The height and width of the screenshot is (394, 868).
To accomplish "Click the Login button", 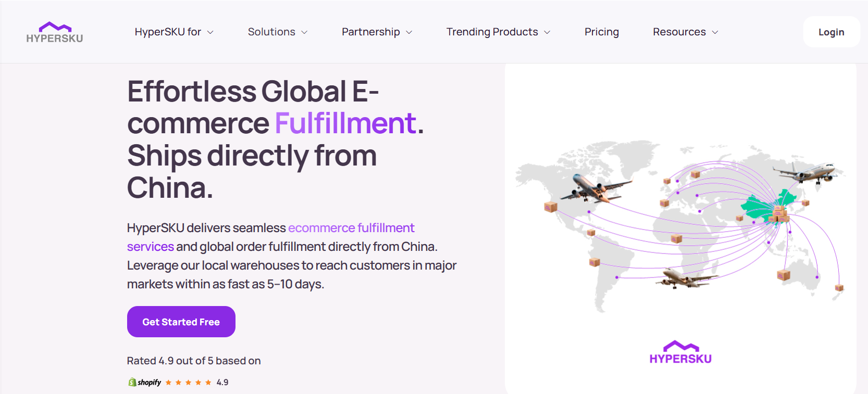I will coord(832,32).
